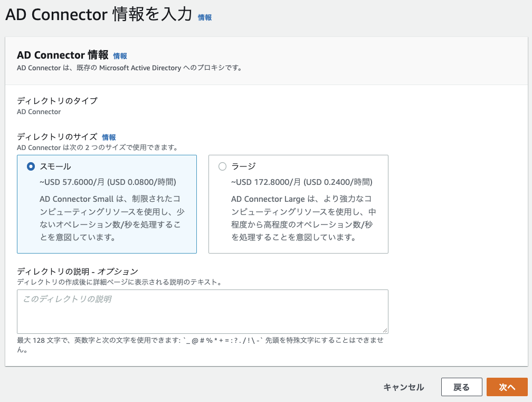Click the ~USD 57.6000/月 price text

pos(108,182)
